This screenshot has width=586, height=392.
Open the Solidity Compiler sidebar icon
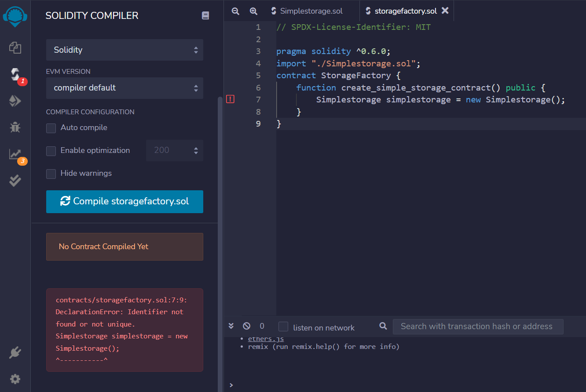[x=15, y=74]
